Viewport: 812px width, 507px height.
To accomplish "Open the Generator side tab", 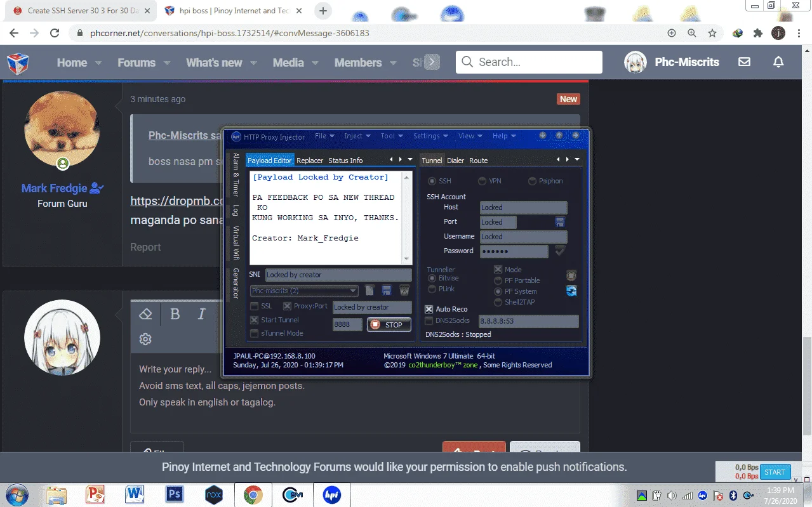I will pos(236,283).
